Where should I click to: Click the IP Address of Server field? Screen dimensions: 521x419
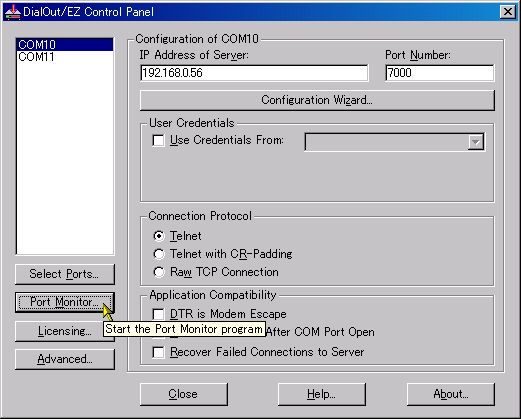coord(254,73)
